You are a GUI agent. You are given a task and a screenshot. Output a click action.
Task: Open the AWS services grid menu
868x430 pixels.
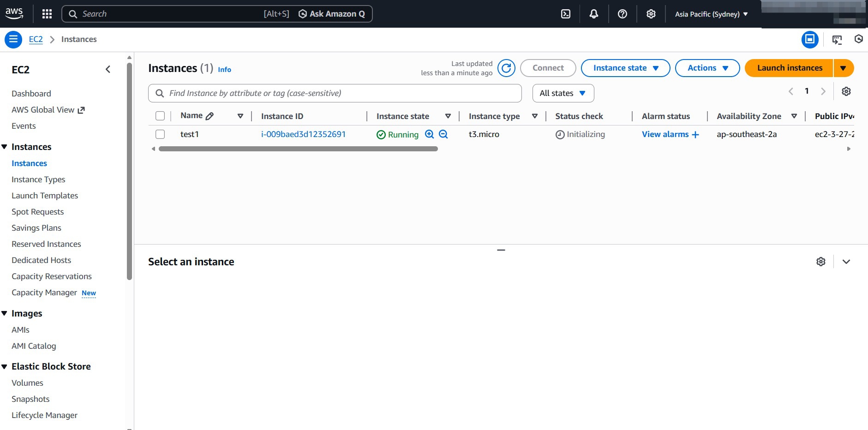[47, 14]
